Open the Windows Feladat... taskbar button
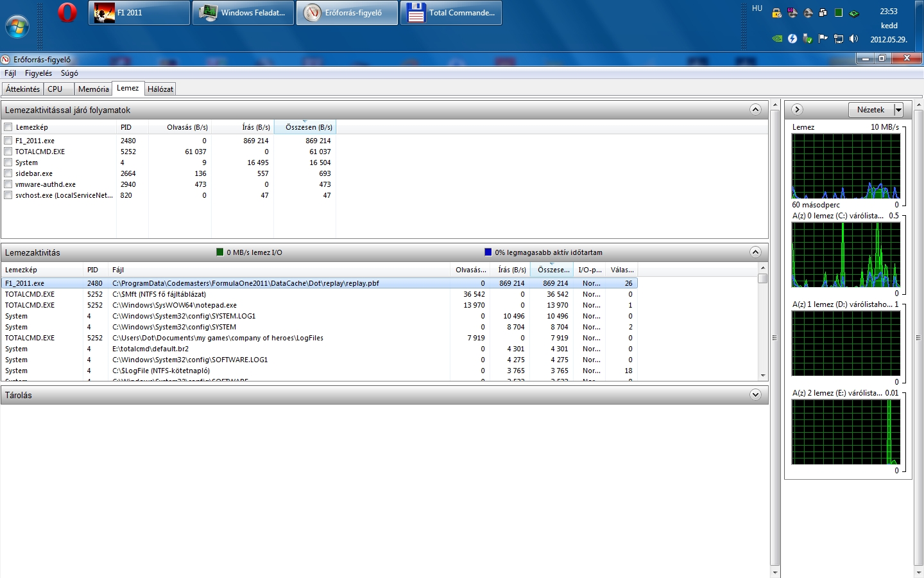This screenshot has width=924, height=578. pos(243,13)
